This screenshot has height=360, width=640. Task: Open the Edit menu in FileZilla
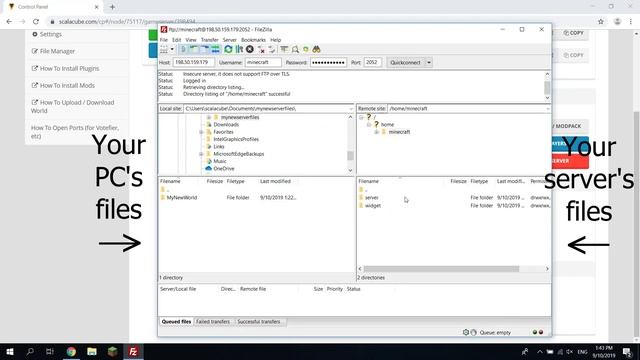(176, 40)
